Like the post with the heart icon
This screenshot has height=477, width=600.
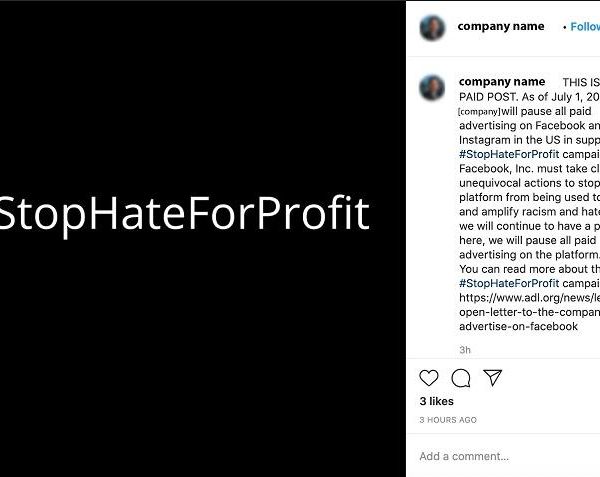click(429, 378)
